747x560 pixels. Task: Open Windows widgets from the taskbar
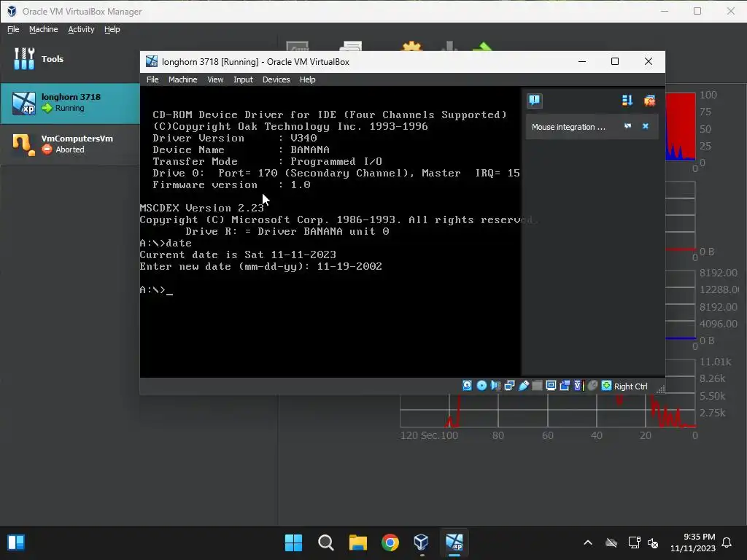[16, 542]
